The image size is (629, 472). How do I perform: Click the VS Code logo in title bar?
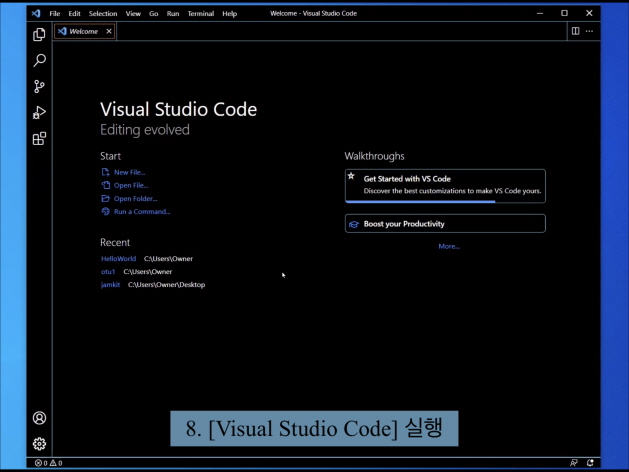point(36,13)
